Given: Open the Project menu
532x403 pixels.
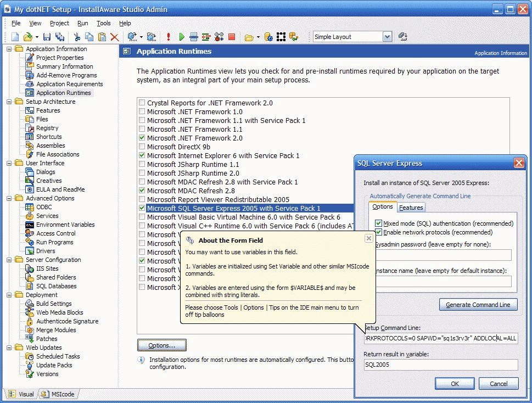Looking at the screenshot, I should (59, 23).
